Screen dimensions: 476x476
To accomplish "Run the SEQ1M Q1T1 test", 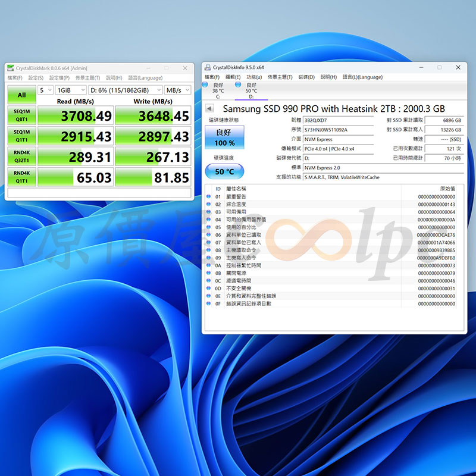I will 21,136.
